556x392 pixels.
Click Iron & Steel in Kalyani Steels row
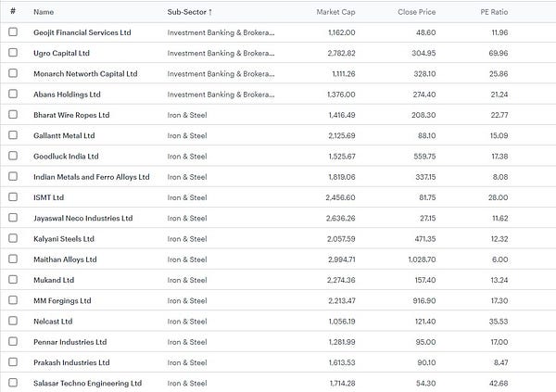pos(187,239)
